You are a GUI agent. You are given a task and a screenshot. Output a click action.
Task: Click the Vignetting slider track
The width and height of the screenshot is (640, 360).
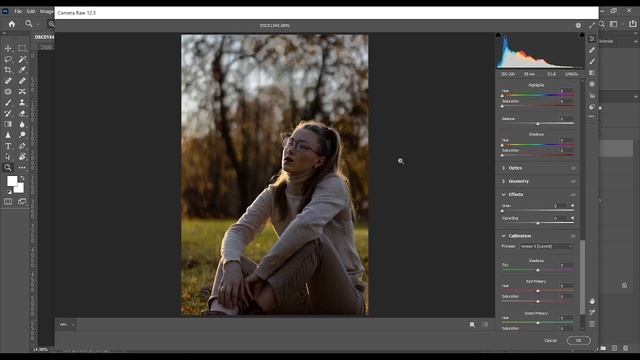pos(538,223)
